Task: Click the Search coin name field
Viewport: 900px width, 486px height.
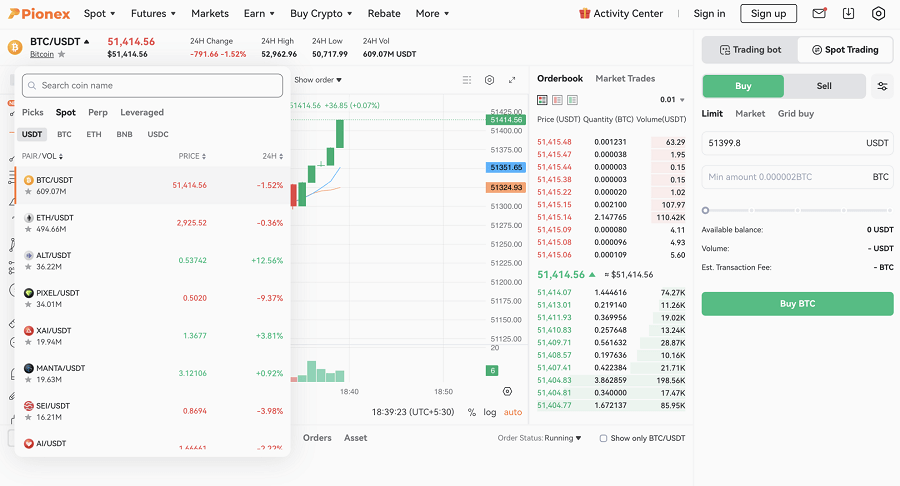Action: 152,85
